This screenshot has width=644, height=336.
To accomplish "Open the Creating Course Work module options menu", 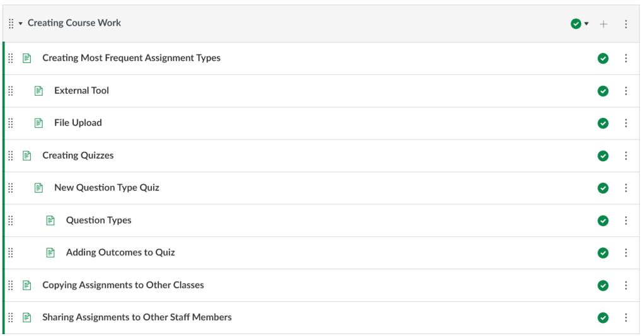I will pos(626,24).
